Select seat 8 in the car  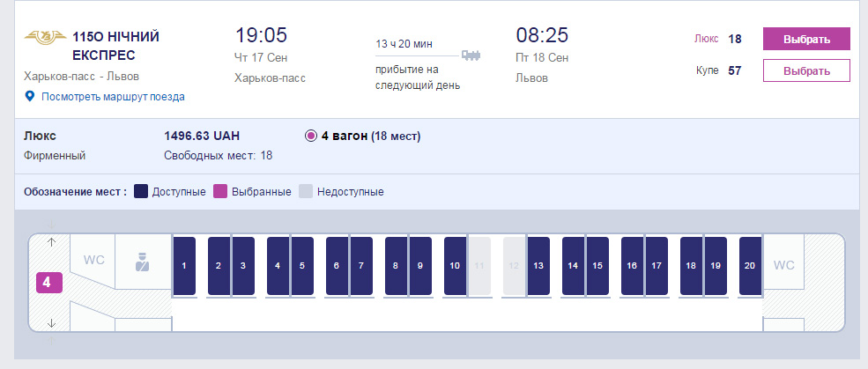click(396, 266)
